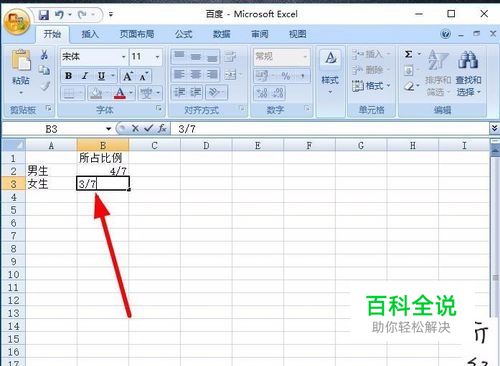Apply red font color A
Image resolution: width=500 pixels, height=366 pixels.
pos(120,93)
